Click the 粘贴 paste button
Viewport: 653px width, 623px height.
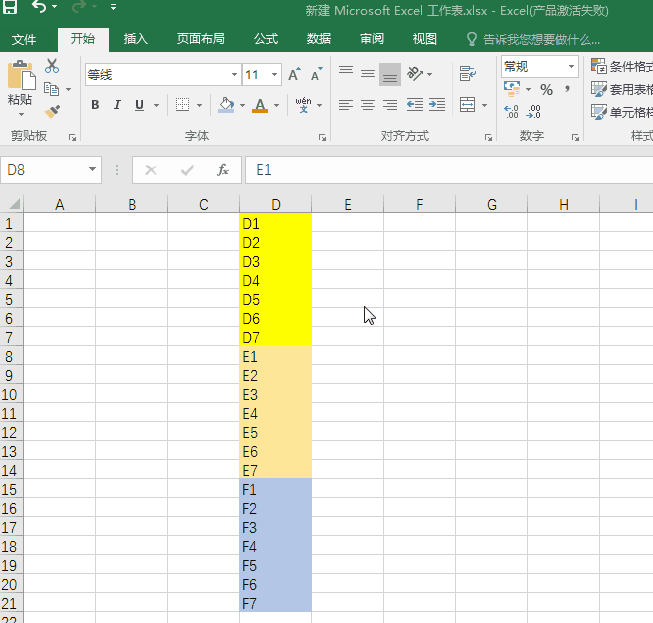click(20, 85)
